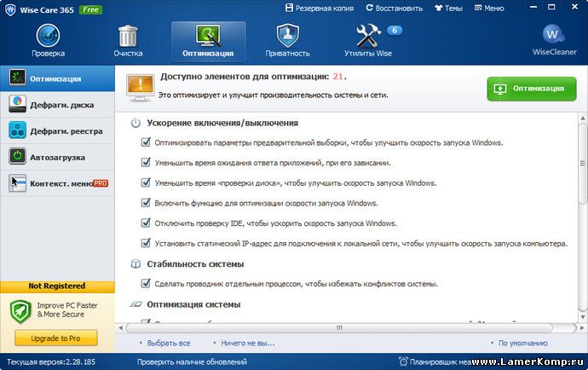Open the Проверка (PC Checkup) section
Screen dimensions: 588x370
coord(48,41)
